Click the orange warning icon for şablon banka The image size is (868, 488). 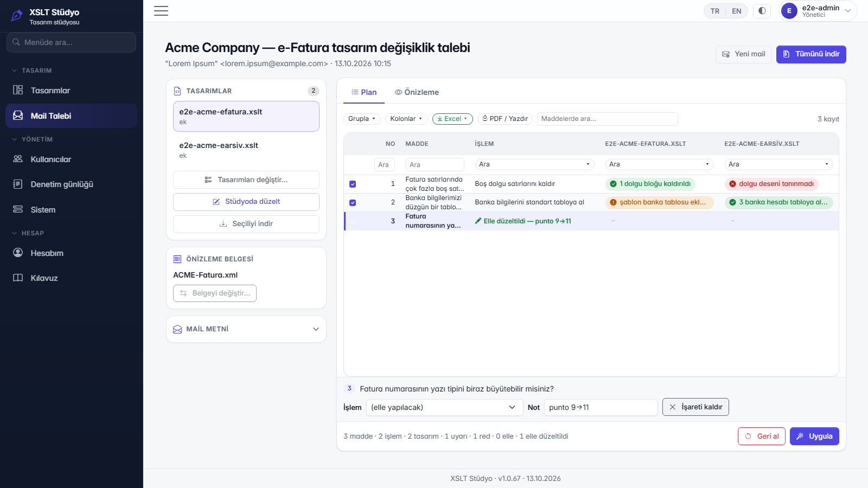(613, 202)
